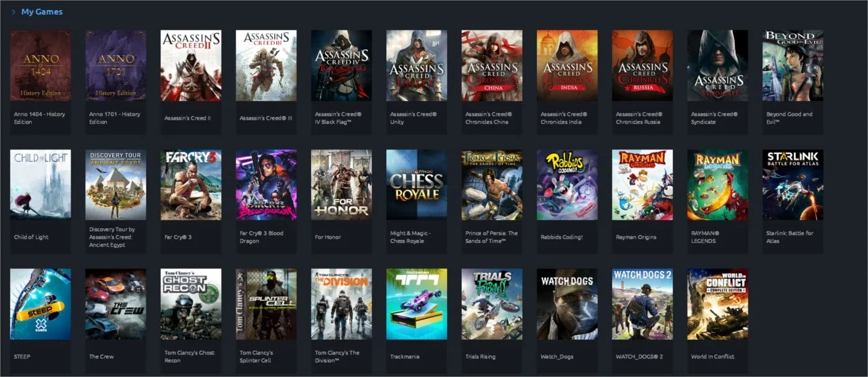
Task: Select Assassin's Creed II cover art
Action: (191, 66)
